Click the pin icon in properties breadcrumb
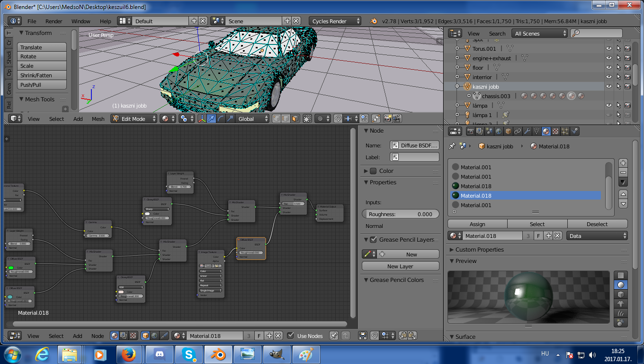The image size is (644, 364). click(452, 146)
